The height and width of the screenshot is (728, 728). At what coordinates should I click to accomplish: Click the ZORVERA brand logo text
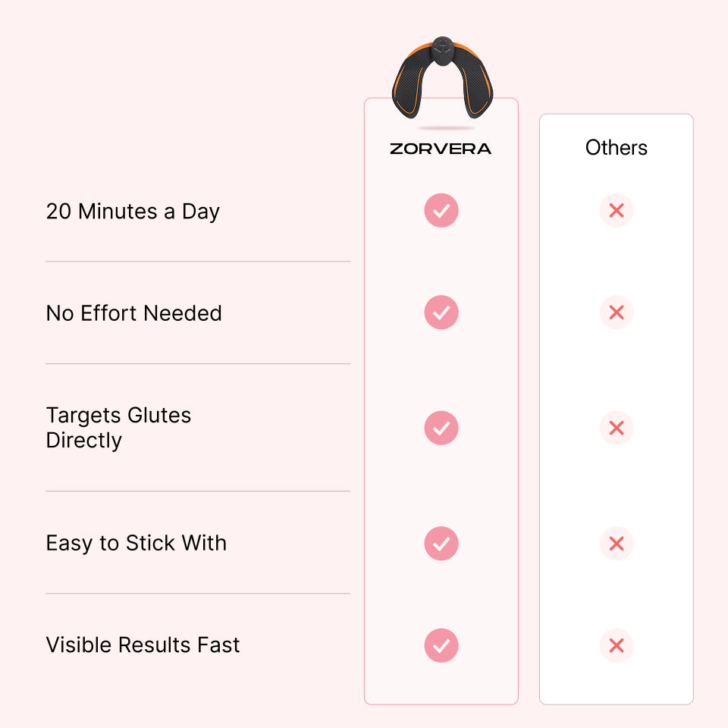tap(441, 149)
